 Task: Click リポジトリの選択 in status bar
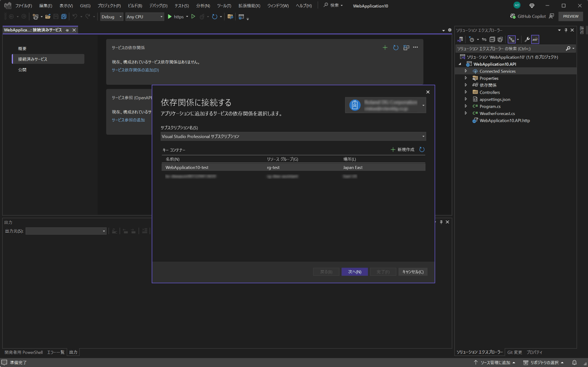point(543,362)
